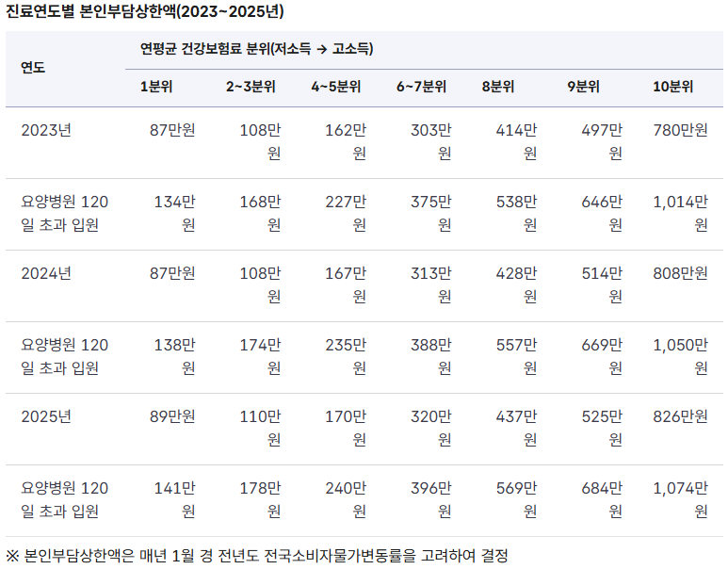Click the 2023년 row label

pos(46,130)
